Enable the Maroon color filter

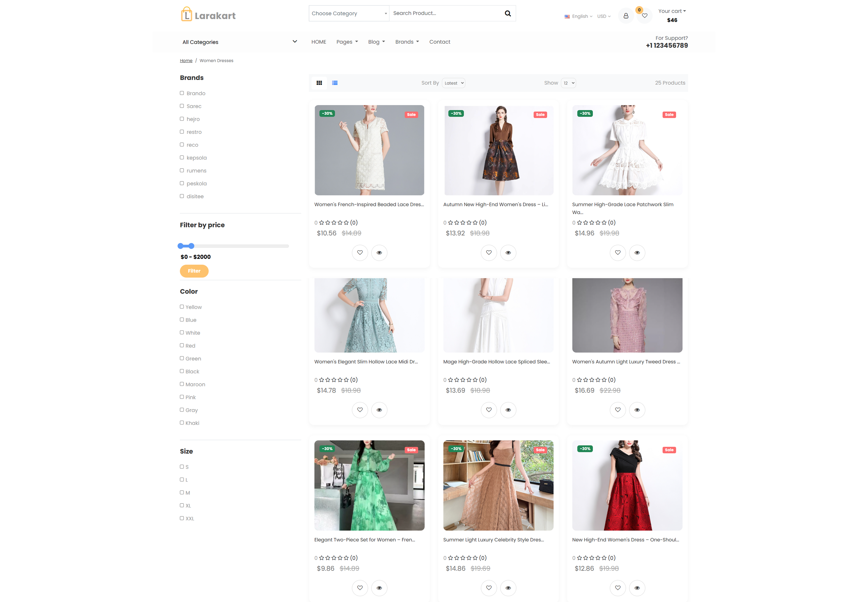pos(182,384)
